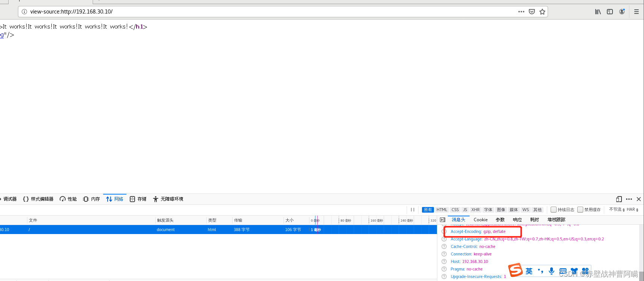Click help icon beside Accept-Language header
The image size is (644, 281).
click(444, 239)
